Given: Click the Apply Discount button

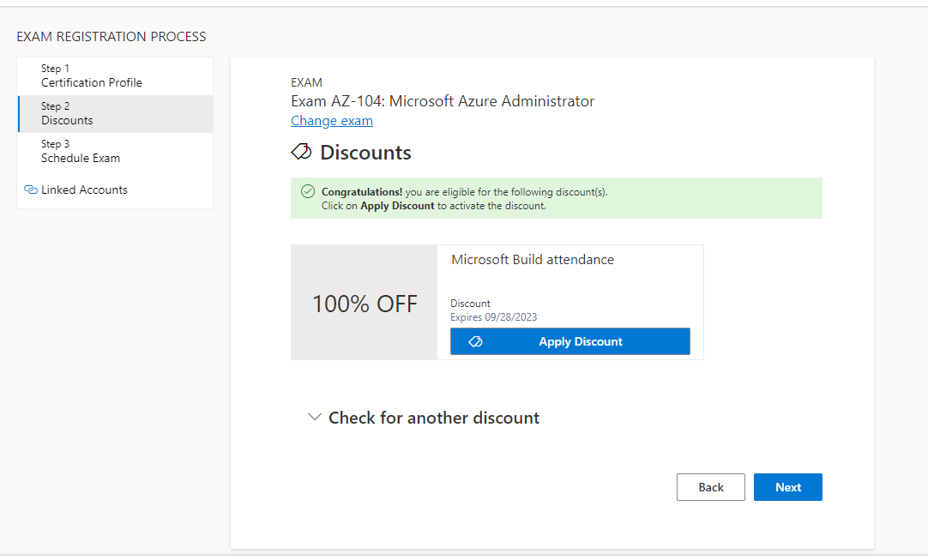Looking at the screenshot, I should point(570,341).
